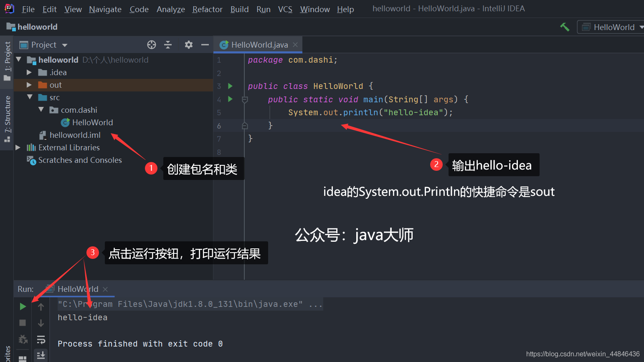Hide the Project panel with minus icon

click(205, 45)
